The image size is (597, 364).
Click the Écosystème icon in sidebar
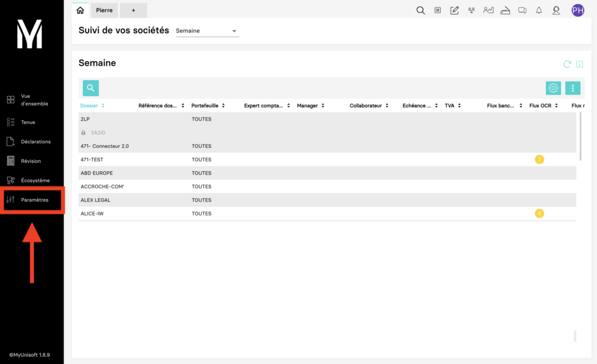tap(10, 181)
